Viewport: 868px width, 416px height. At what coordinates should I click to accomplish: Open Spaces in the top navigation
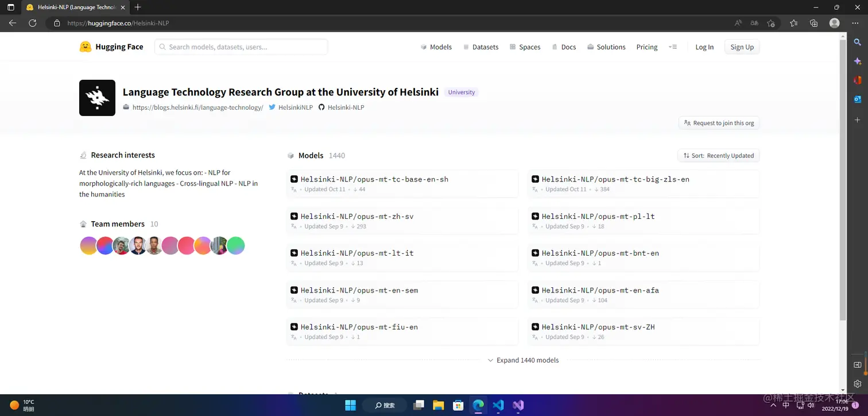click(525, 47)
